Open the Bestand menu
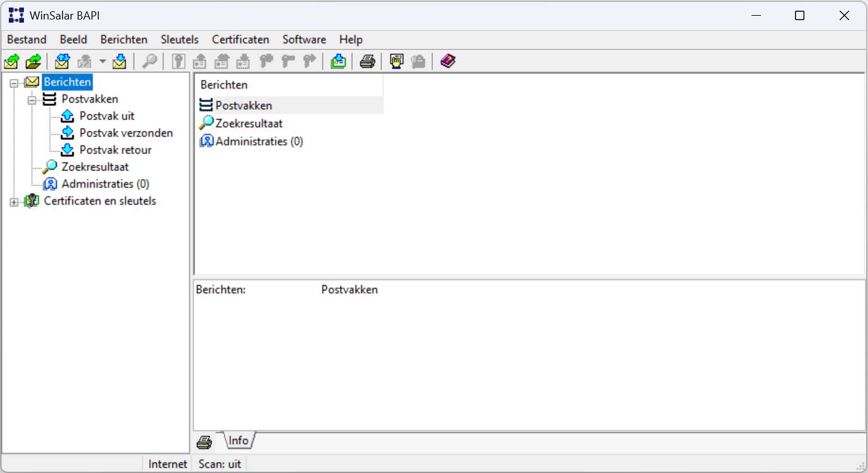The height and width of the screenshot is (473, 868). coord(26,40)
